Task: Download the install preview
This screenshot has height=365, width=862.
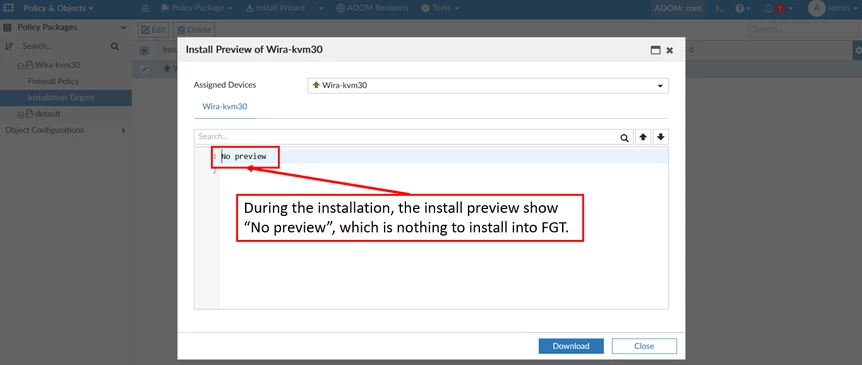Action: pyautogui.click(x=571, y=346)
